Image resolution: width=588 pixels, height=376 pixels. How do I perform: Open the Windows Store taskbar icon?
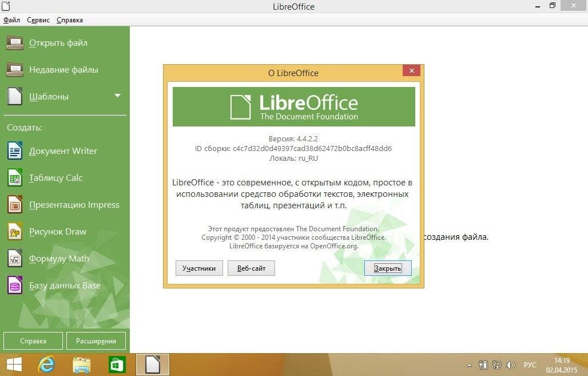point(117,365)
